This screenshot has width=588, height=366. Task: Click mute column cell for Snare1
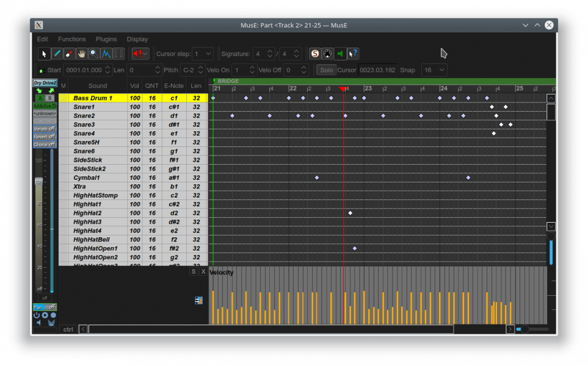(64, 107)
